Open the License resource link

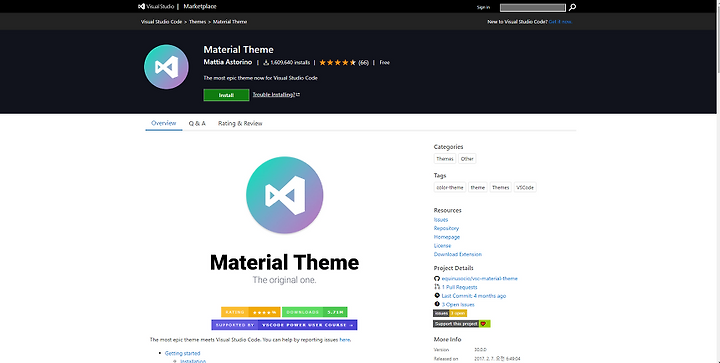[x=442, y=246]
